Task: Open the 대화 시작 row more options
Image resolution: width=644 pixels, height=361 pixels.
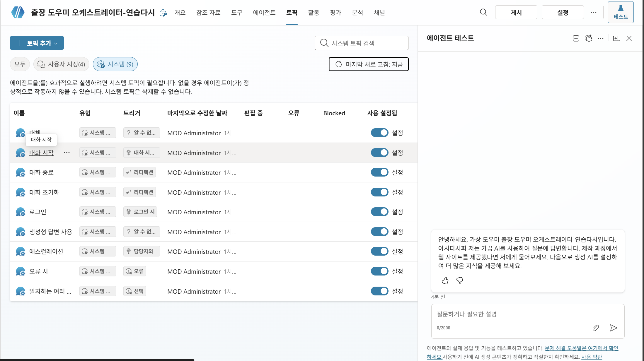Action: coord(67,153)
